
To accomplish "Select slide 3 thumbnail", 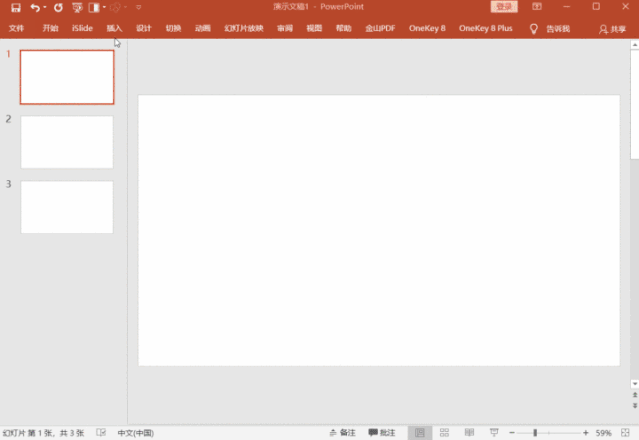I will coord(67,207).
